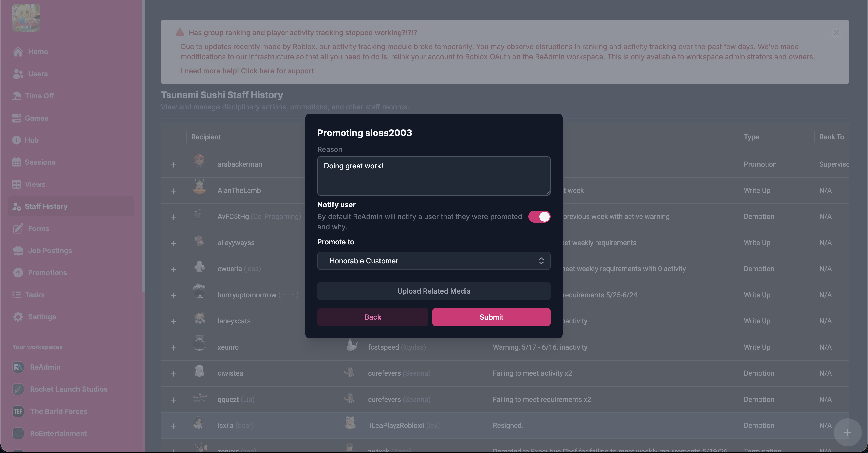
Task: Click the Rank To column header
Action: [831, 137]
